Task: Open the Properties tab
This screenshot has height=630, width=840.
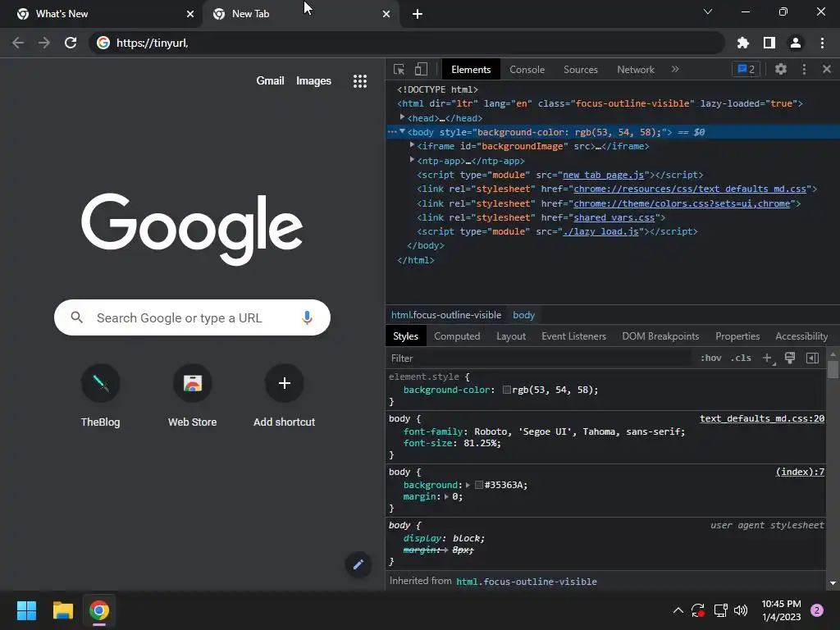Action: (x=737, y=336)
